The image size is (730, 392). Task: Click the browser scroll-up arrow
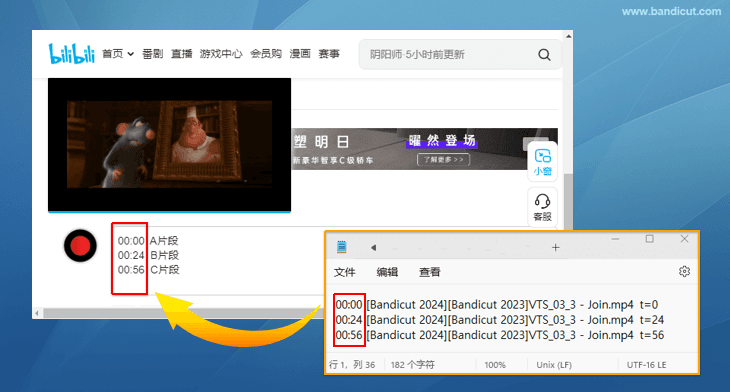[x=568, y=36]
